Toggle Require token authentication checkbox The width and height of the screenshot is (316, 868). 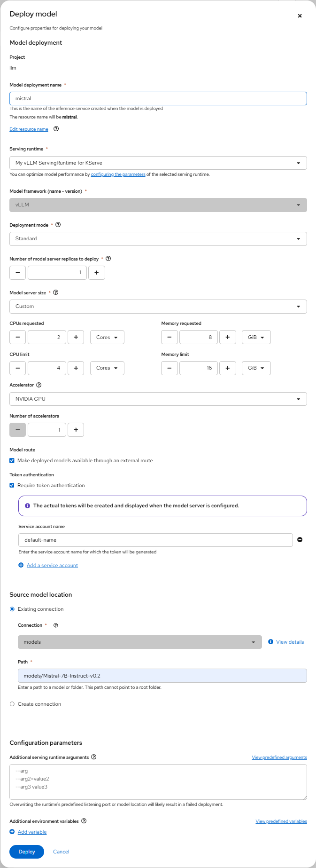pos(12,485)
